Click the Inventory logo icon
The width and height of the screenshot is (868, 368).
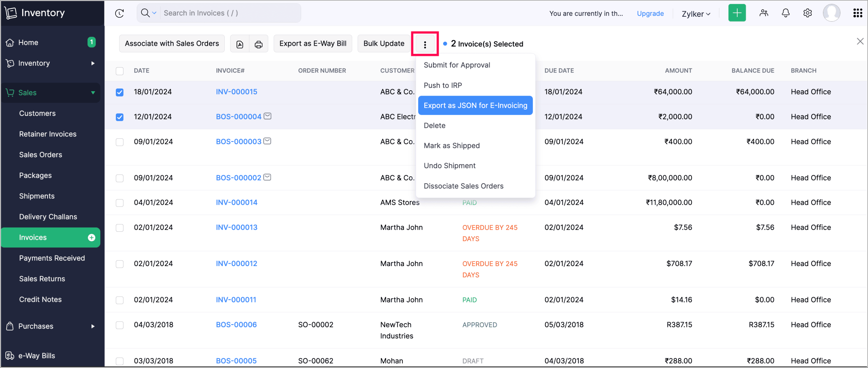tap(10, 13)
